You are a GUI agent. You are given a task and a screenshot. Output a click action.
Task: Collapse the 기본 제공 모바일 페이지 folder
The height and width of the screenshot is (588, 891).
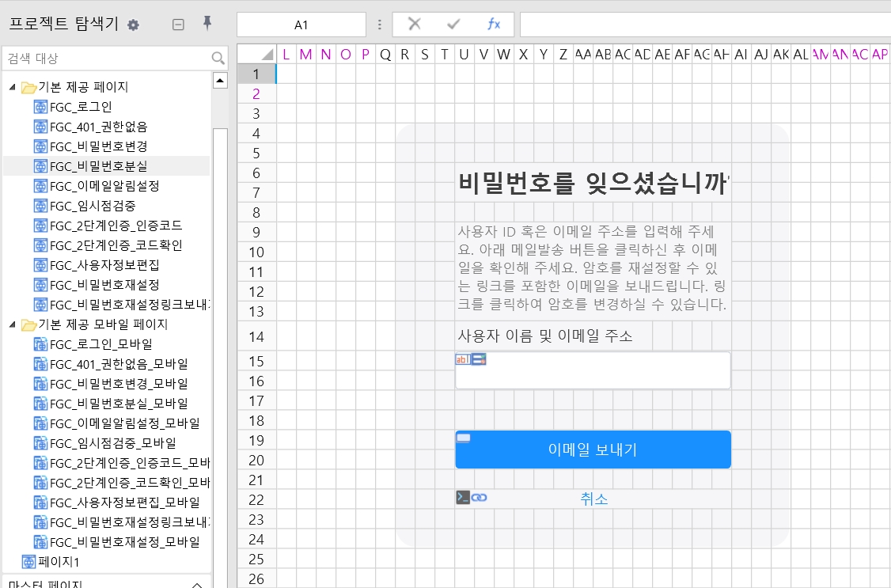click(x=12, y=324)
